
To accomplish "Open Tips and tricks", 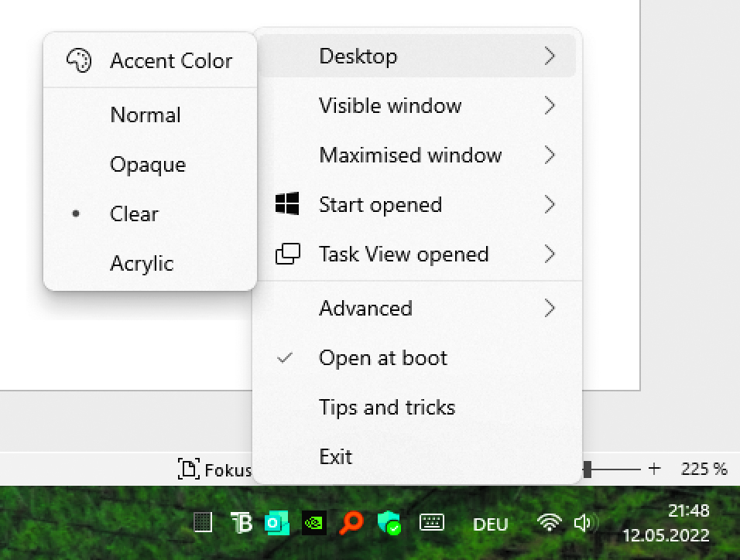I will click(x=417, y=408).
